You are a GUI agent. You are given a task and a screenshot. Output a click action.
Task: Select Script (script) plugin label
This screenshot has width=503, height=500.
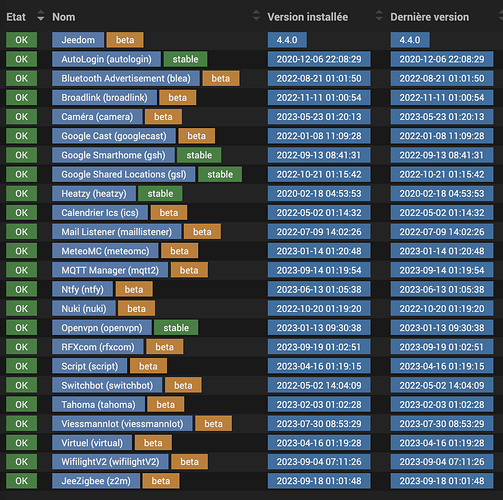pyautogui.click(x=90, y=366)
